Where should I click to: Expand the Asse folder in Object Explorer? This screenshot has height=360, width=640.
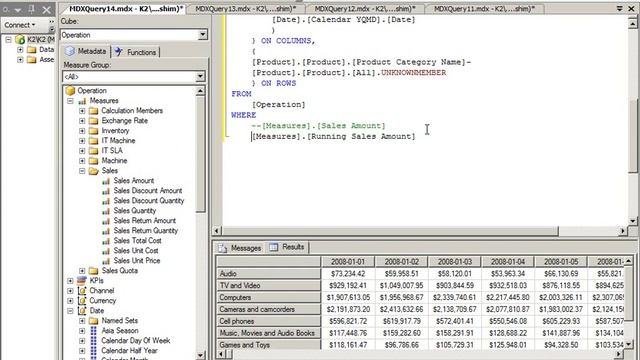pyautogui.click(x=20, y=60)
